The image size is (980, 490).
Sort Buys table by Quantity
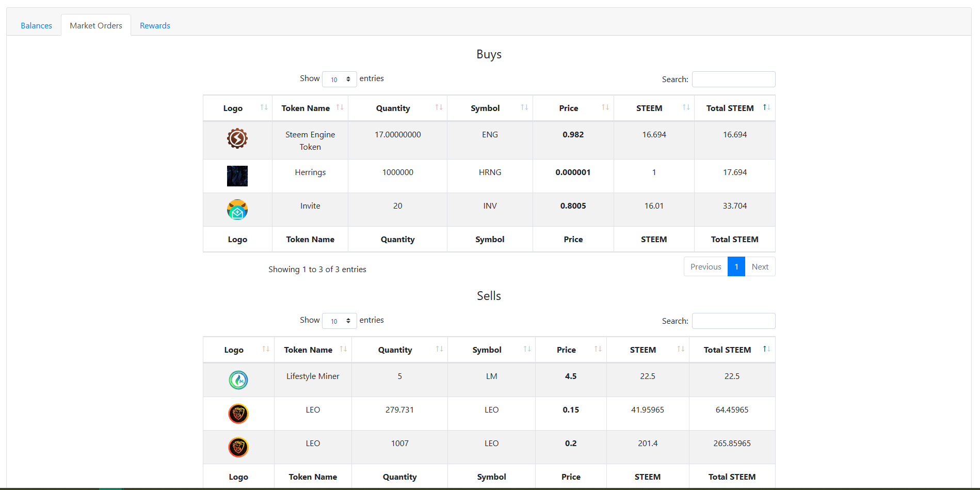[x=397, y=108]
